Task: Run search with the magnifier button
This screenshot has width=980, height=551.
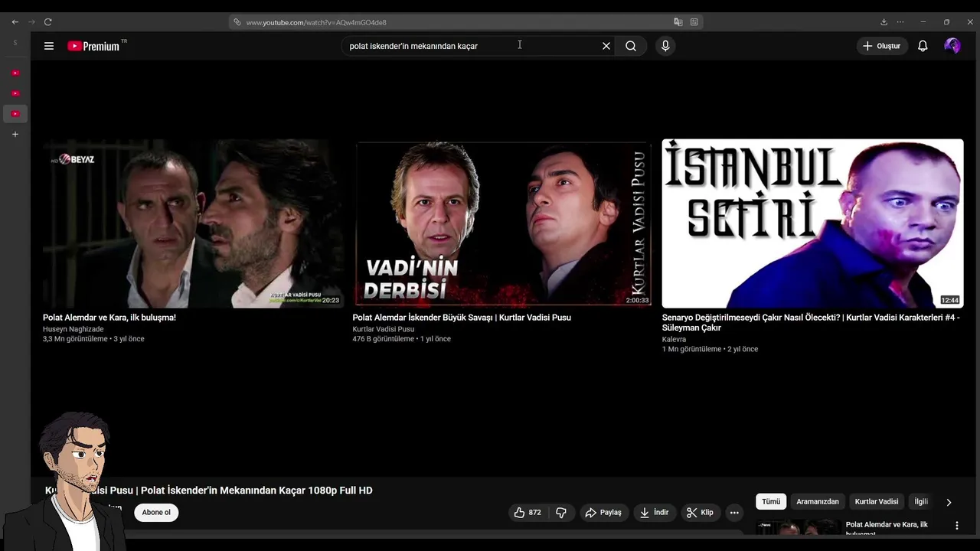Action: (x=631, y=46)
